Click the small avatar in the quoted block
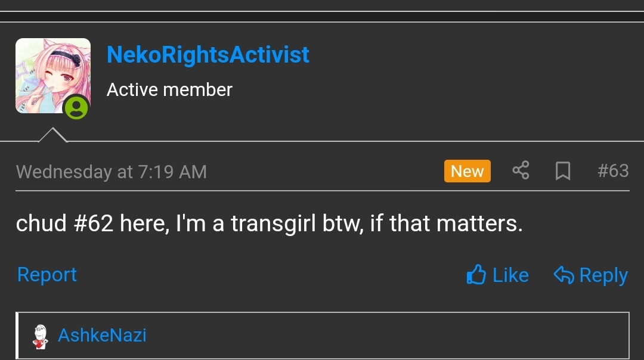The height and width of the screenshot is (360, 644). pos(41,337)
